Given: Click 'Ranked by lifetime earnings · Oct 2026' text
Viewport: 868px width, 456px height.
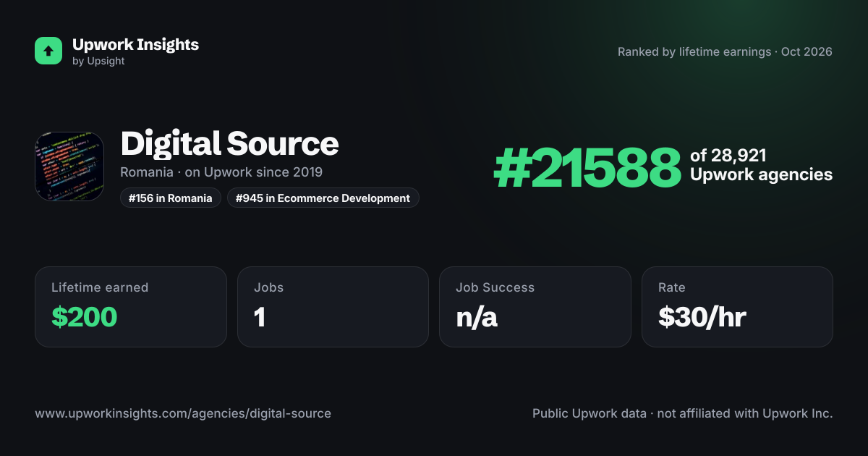Looking at the screenshot, I should pyautogui.click(x=725, y=52).
